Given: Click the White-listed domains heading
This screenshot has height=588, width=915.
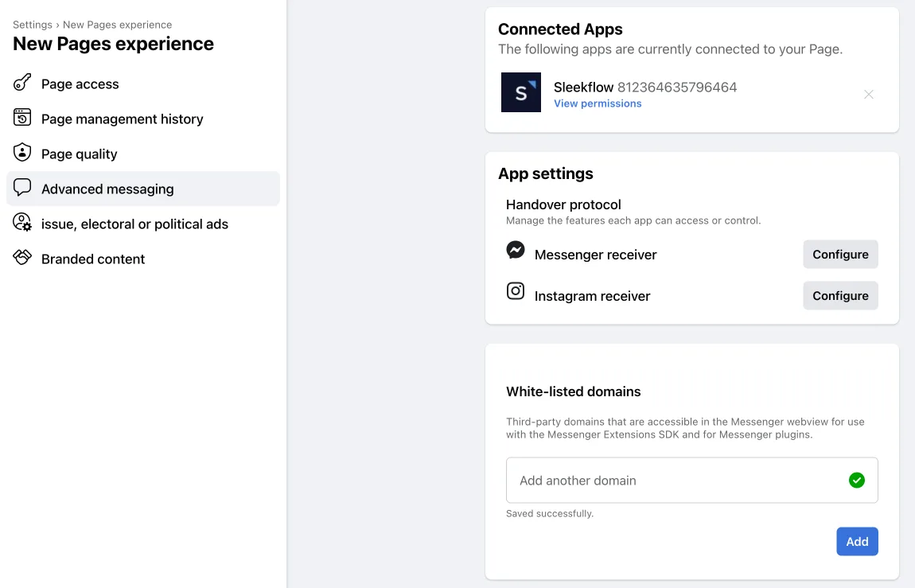Looking at the screenshot, I should tap(573, 391).
